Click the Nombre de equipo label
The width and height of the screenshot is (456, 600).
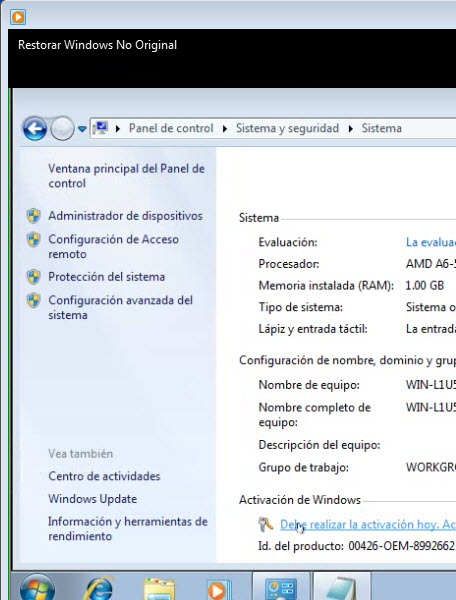pyautogui.click(x=309, y=385)
